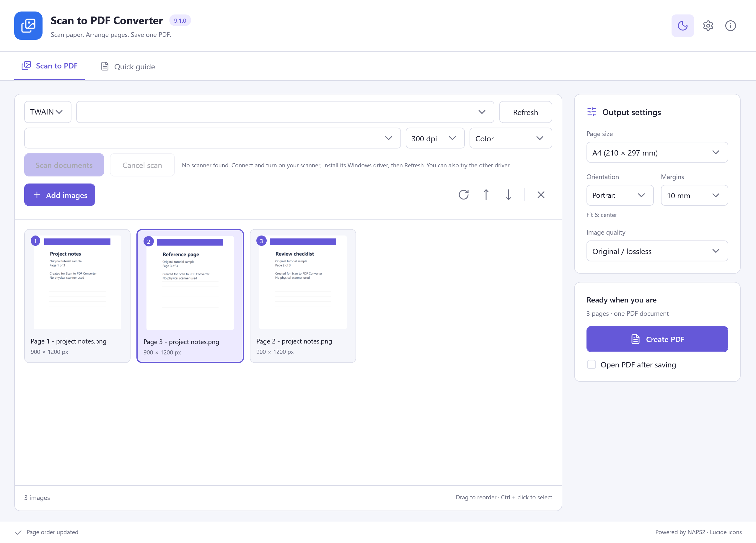Click the '3 images' count text
756x543 pixels.
pos(37,498)
